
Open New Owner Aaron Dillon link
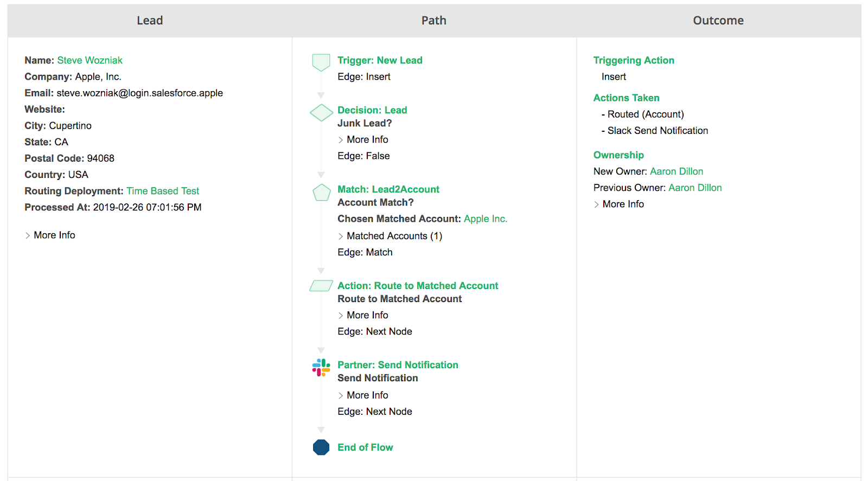coord(676,171)
